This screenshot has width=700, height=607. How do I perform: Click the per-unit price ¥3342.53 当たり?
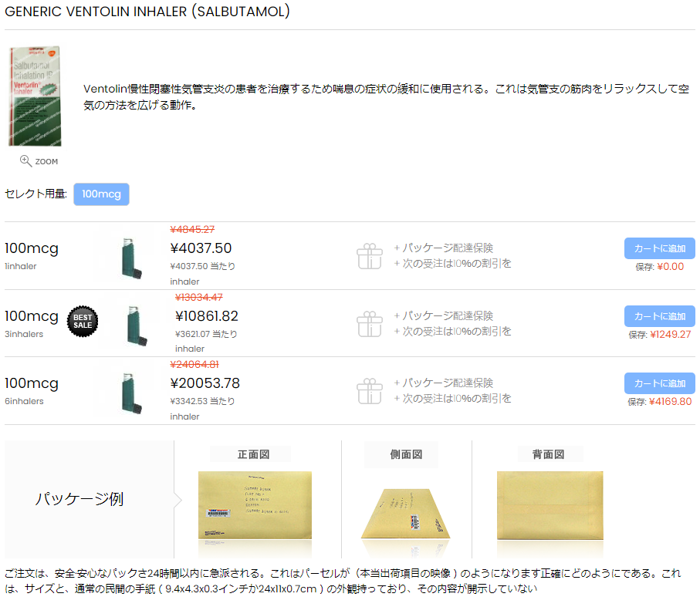[202, 401]
